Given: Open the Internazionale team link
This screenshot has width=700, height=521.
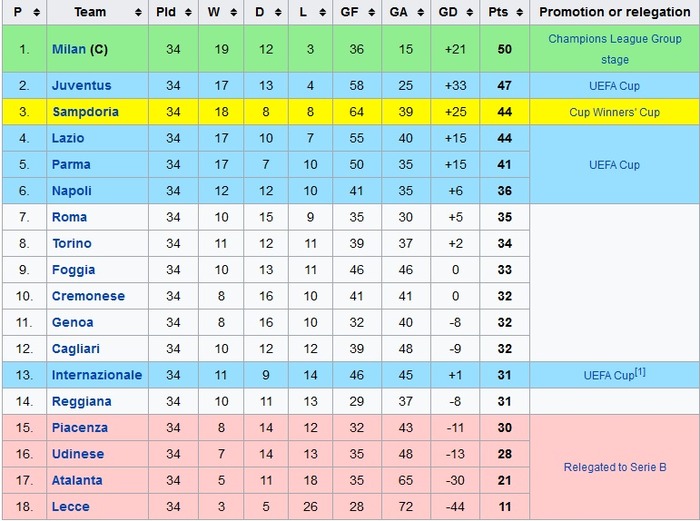Looking at the screenshot, I should click(x=97, y=375).
